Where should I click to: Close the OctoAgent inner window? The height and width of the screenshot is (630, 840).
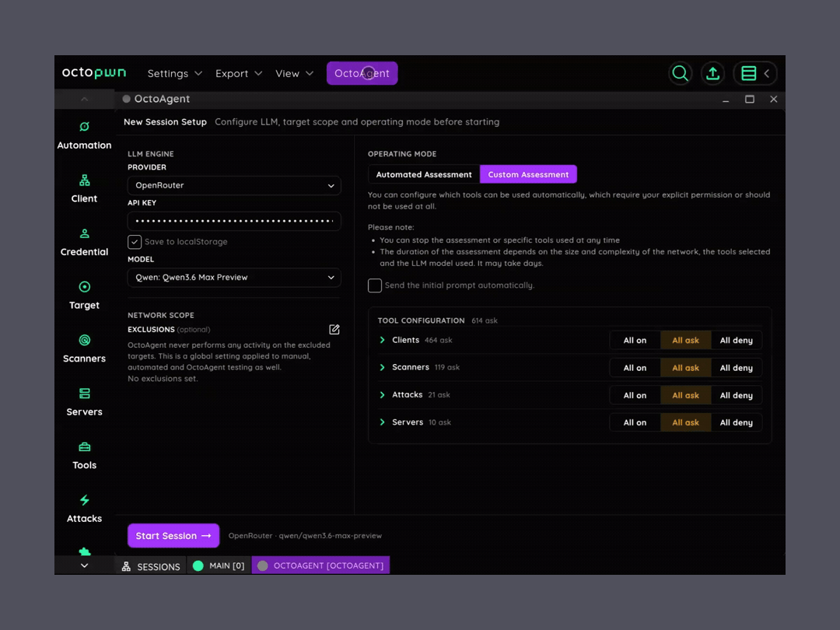[x=774, y=99]
